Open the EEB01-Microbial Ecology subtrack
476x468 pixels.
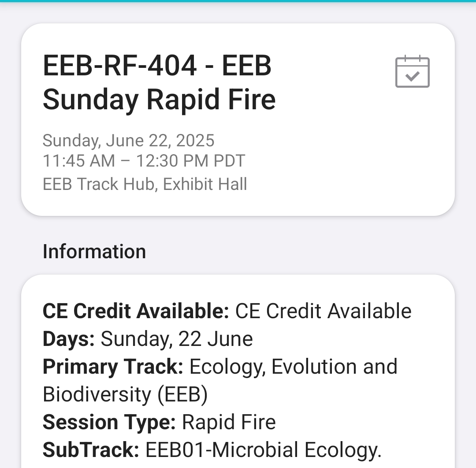(263, 450)
